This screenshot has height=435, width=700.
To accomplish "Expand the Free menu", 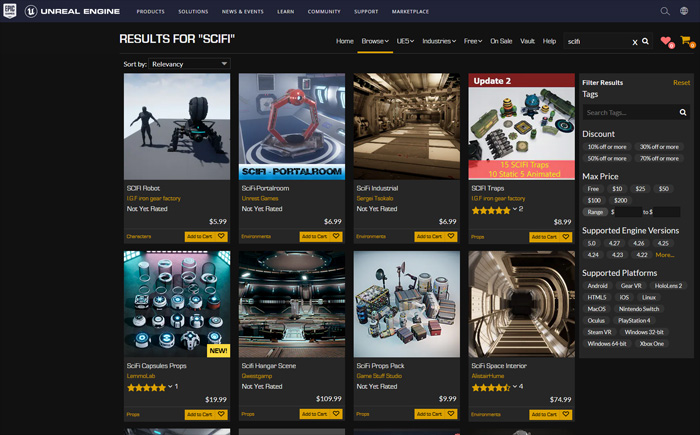I will pyautogui.click(x=473, y=41).
